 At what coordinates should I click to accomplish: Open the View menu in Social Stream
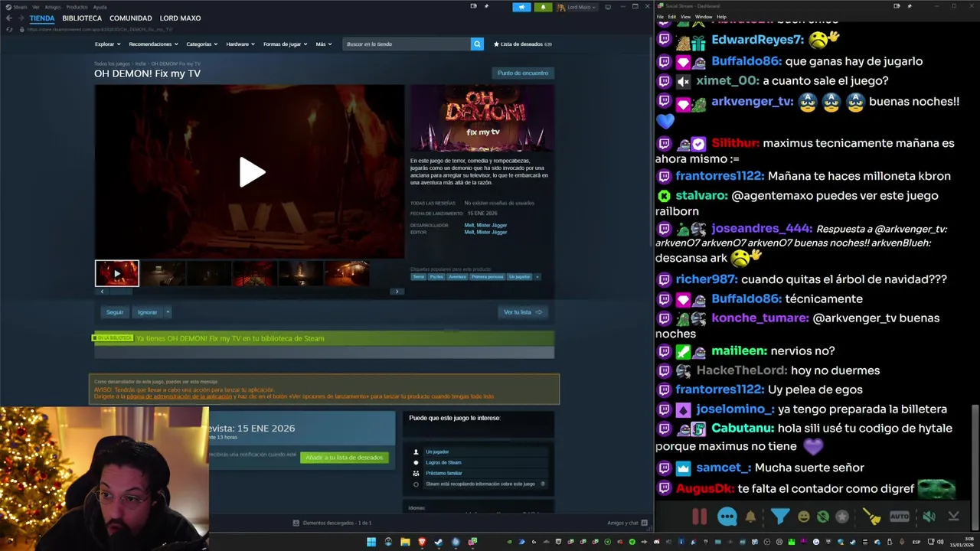click(x=685, y=17)
